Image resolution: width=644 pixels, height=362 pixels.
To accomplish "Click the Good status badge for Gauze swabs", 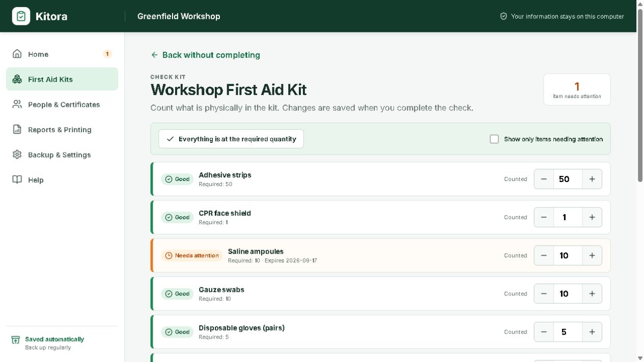I will [177, 293].
